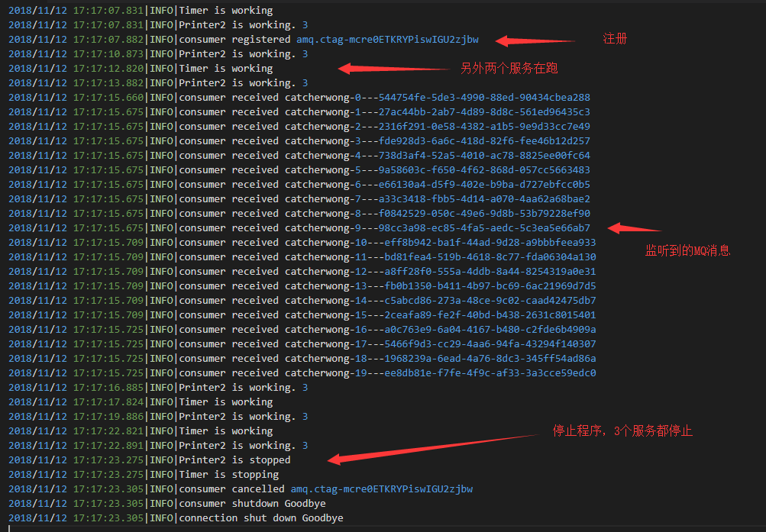Select the catcherwong-8 received message text

[x=384, y=214]
